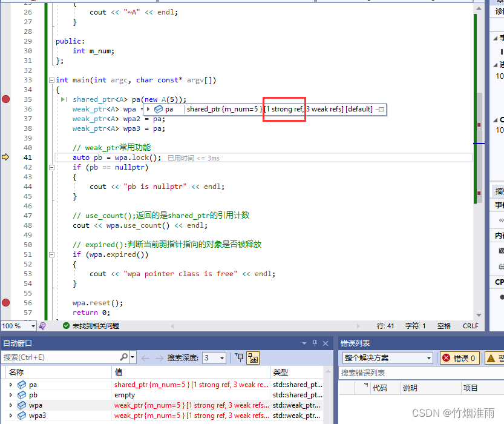Expand the pa row in 自动窗口
The width and height of the screenshot is (504, 424).
[x=11, y=385]
